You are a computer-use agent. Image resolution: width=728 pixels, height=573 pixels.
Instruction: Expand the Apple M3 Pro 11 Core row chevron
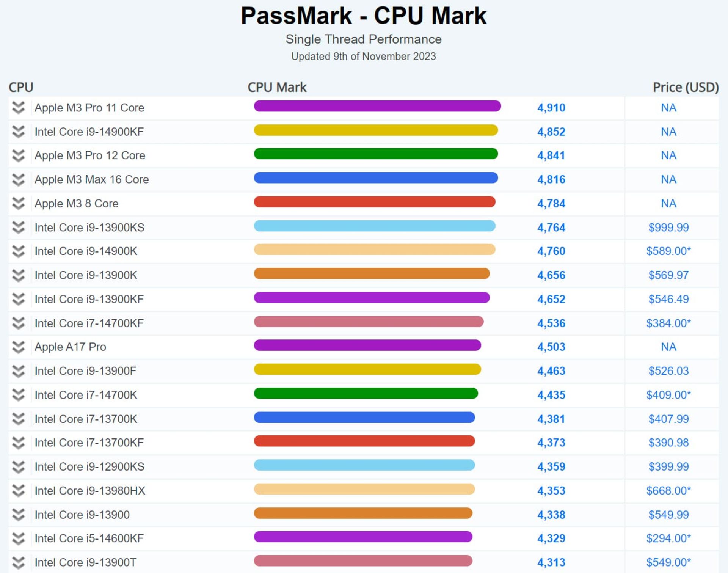click(x=18, y=108)
